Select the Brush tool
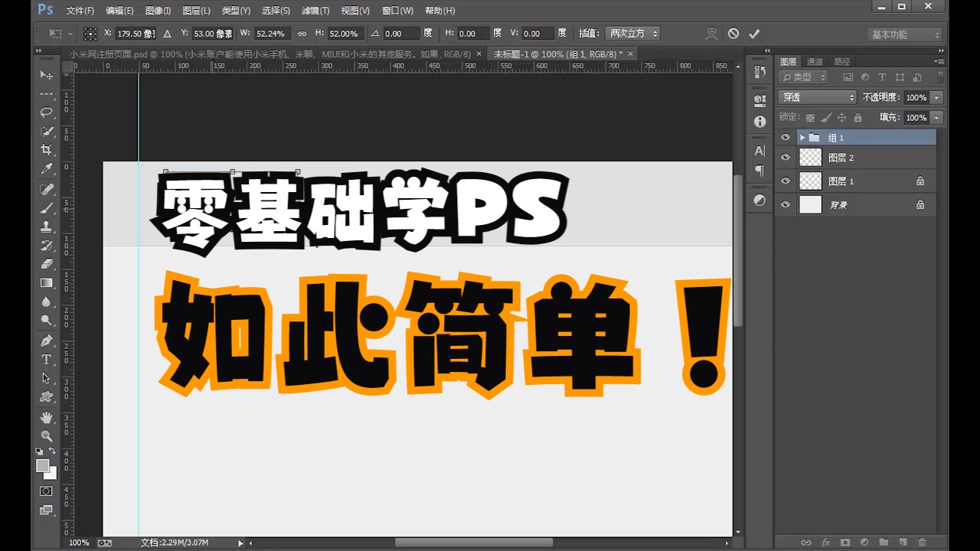The width and height of the screenshot is (980, 551). pyautogui.click(x=47, y=208)
